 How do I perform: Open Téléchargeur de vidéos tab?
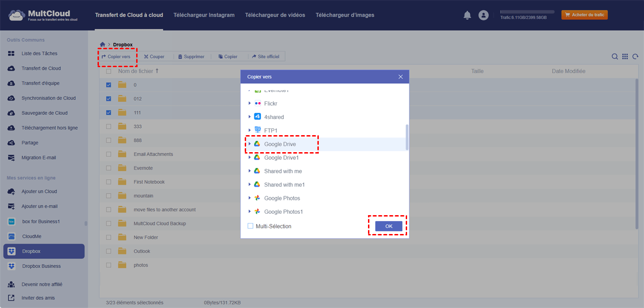(x=275, y=15)
